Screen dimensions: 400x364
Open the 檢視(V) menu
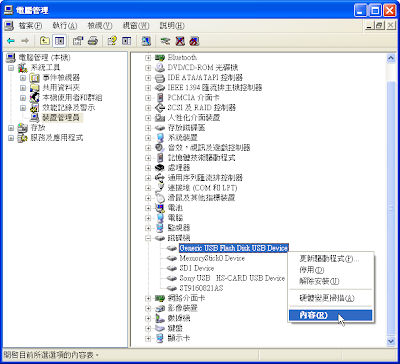click(100, 26)
